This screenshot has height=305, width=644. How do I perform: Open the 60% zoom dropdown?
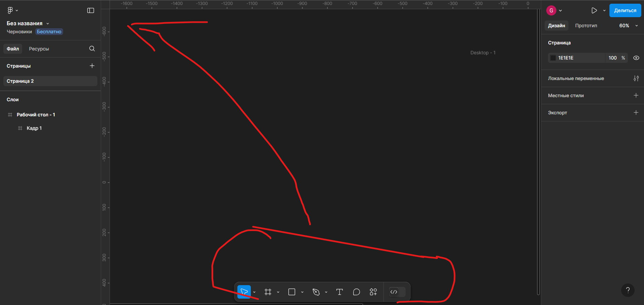click(x=629, y=26)
